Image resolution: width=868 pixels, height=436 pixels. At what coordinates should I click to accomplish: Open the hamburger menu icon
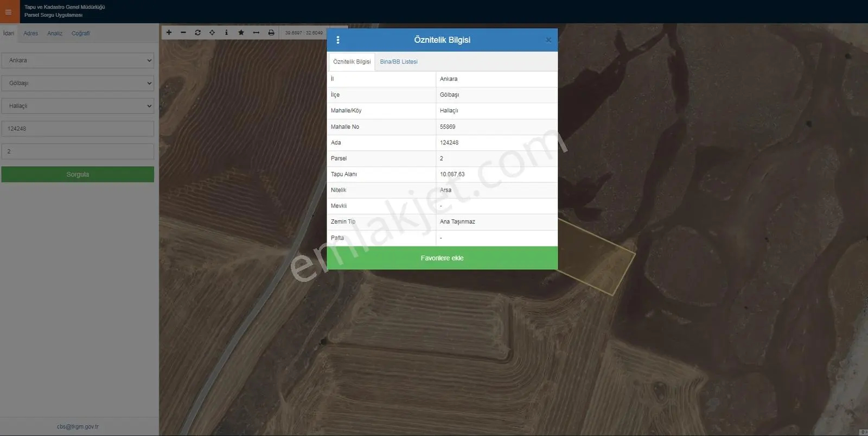tap(9, 12)
